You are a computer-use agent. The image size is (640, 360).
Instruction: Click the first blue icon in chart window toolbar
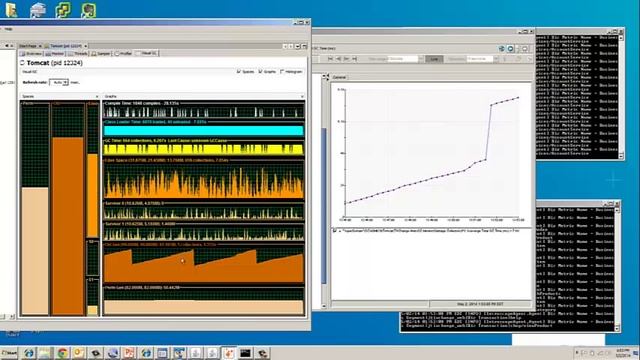pyautogui.click(x=502, y=49)
